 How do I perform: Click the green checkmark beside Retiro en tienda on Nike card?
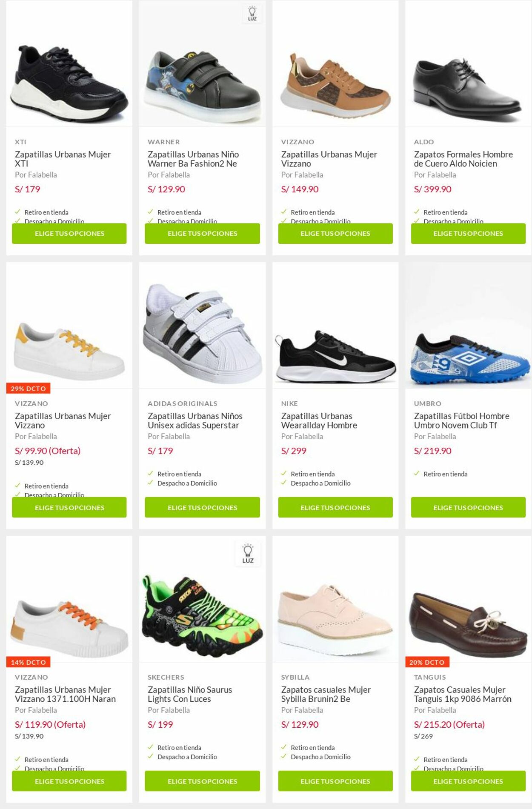click(284, 474)
